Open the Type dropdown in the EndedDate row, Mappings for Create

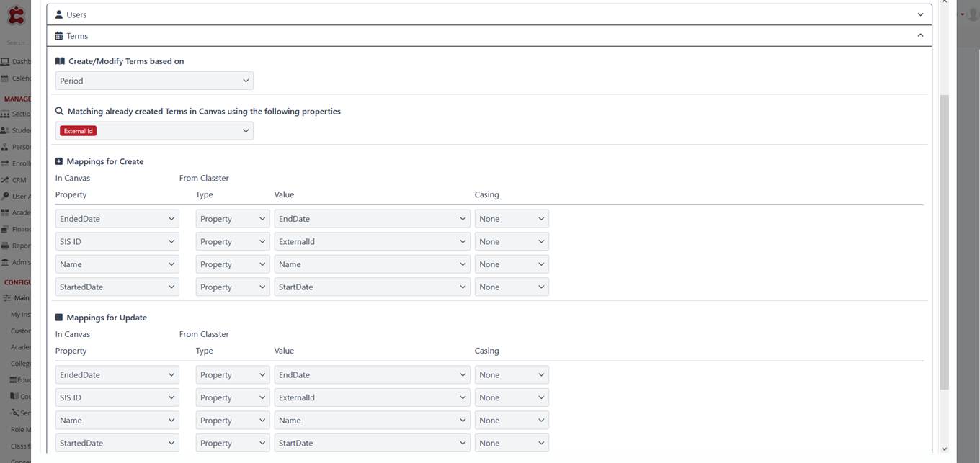pyautogui.click(x=233, y=219)
